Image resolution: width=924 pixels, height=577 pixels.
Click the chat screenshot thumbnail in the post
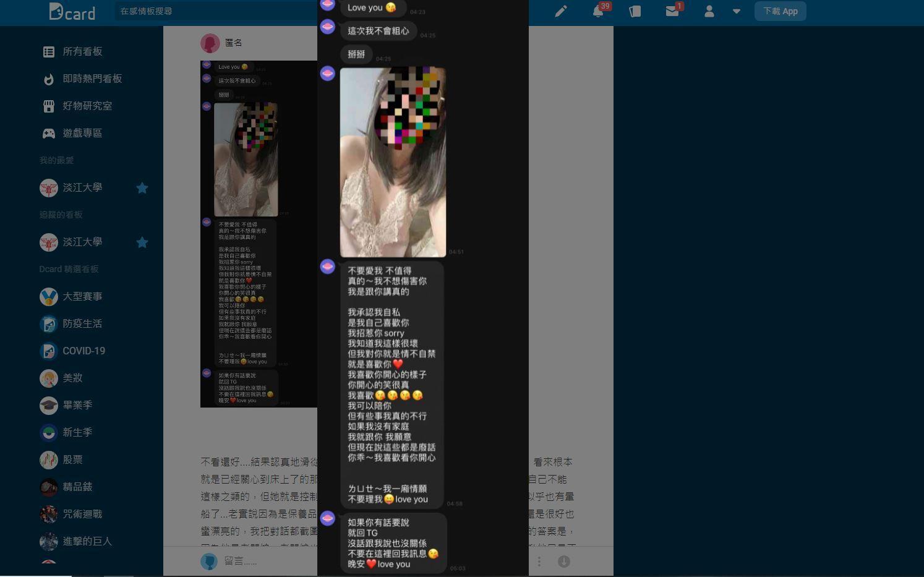[259, 234]
